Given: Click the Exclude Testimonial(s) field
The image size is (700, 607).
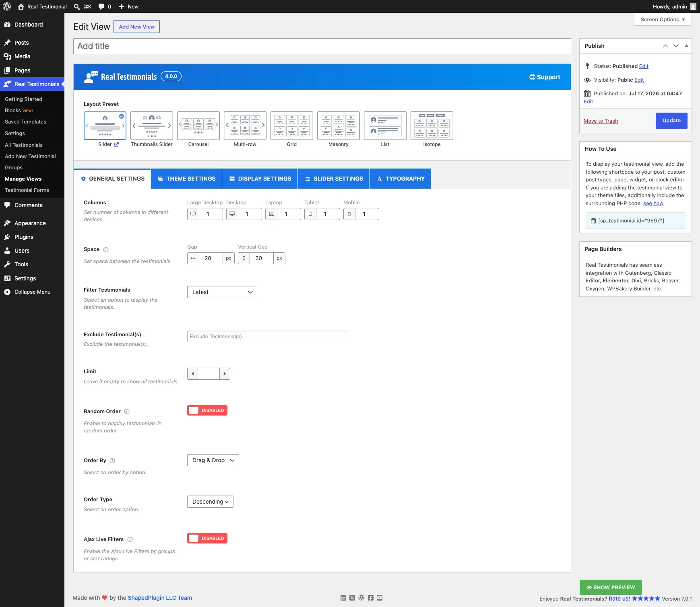Looking at the screenshot, I should (x=267, y=337).
